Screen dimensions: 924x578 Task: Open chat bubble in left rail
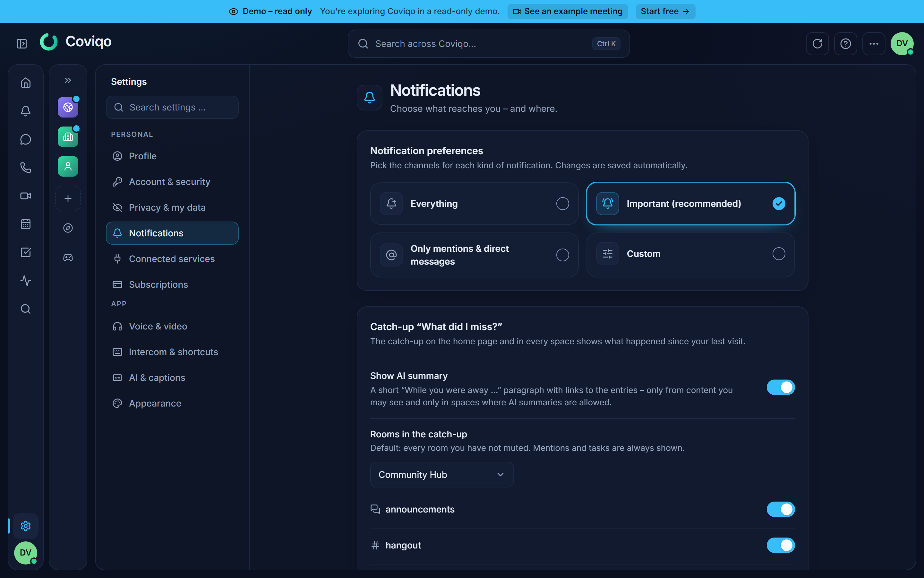point(26,139)
